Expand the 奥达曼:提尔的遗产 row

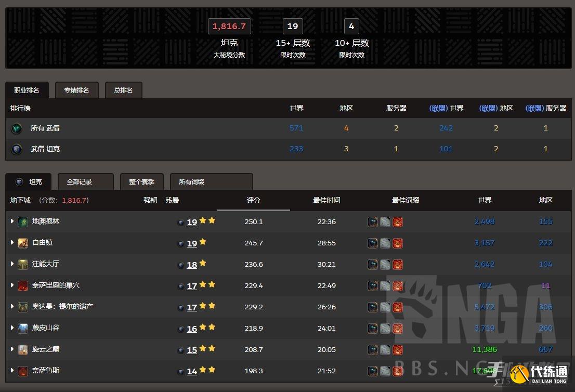tap(12, 307)
